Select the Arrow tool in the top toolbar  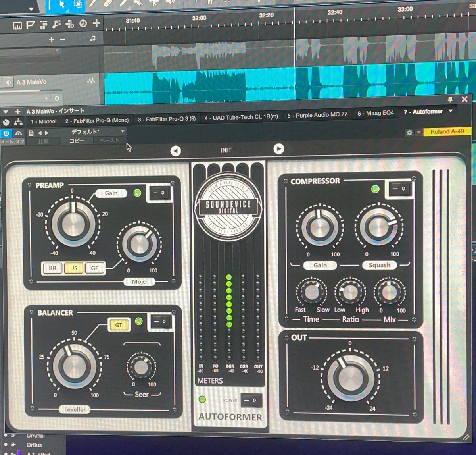click(x=62, y=4)
